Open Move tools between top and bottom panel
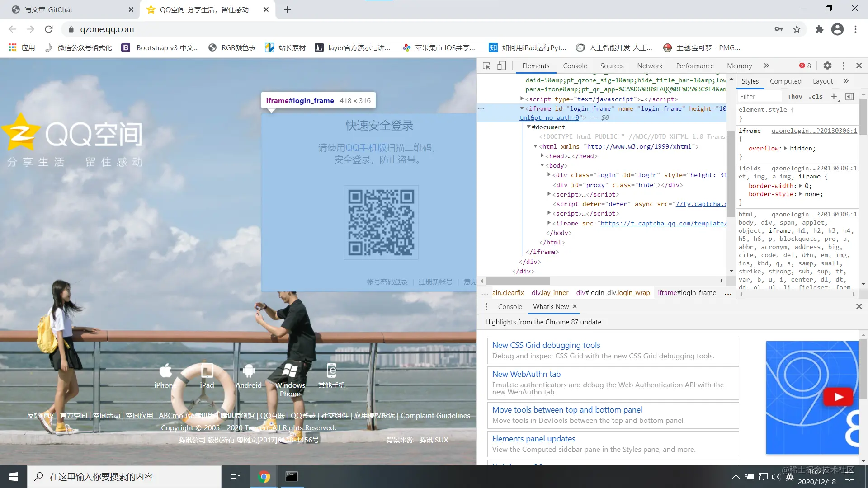Viewport: 868px width, 488px height. coord(567,410)
